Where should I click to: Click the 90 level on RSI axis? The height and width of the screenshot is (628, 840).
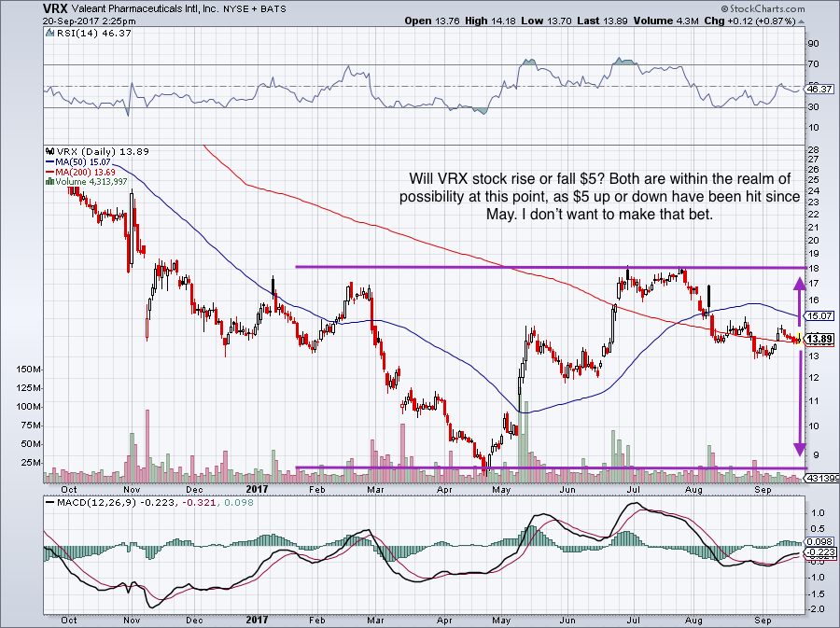pos(813,43)
